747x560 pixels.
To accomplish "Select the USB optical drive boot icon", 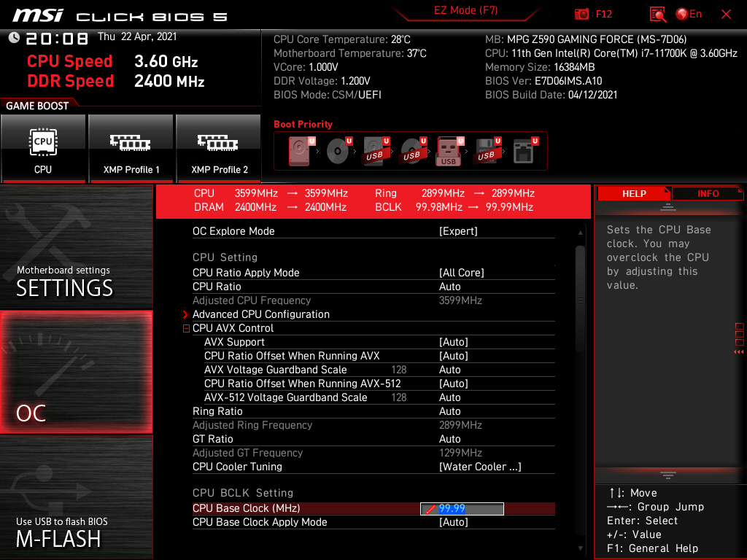I will [x=413, y=151].
